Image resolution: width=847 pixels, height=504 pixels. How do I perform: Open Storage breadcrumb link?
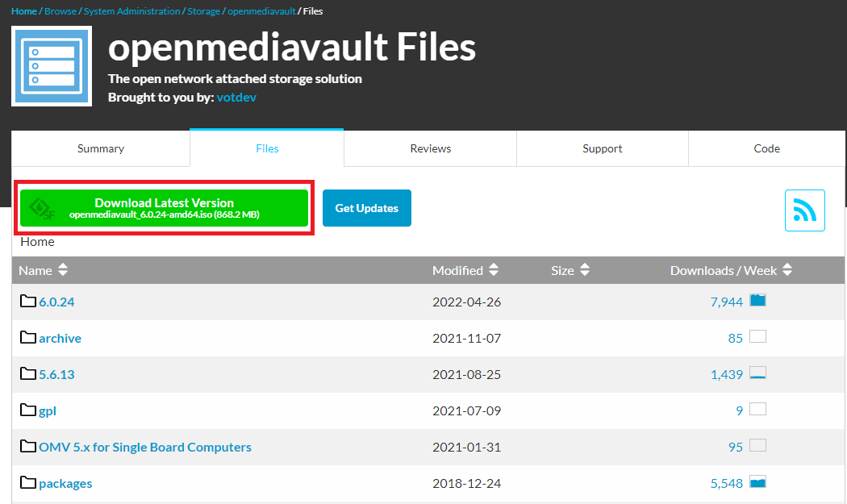[x=203, y=10]
